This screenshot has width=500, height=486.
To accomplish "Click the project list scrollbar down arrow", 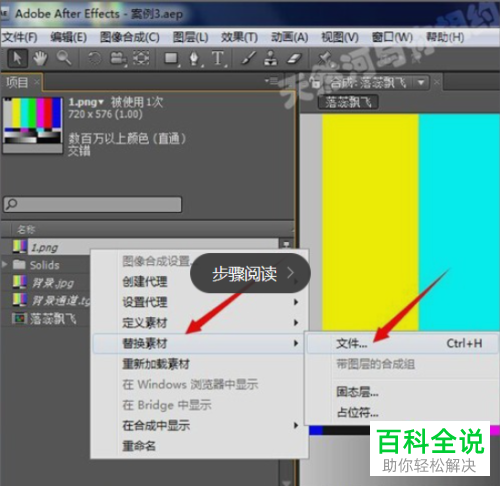I will pos(286,482).
